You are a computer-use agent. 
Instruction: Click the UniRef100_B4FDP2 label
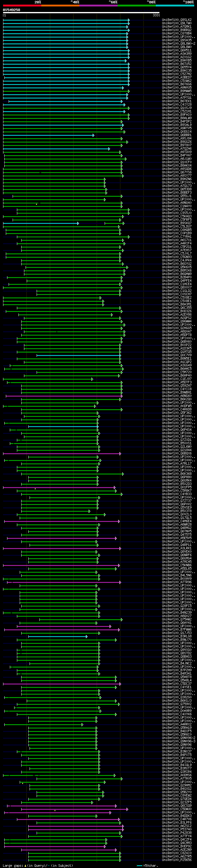(x=177, y=121)
